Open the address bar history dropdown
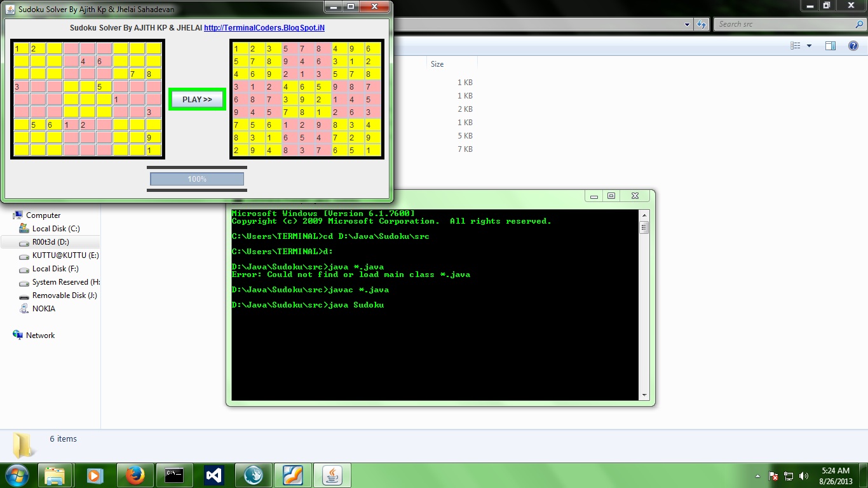This screenshot has width=868, height=488. coord(686,24)
